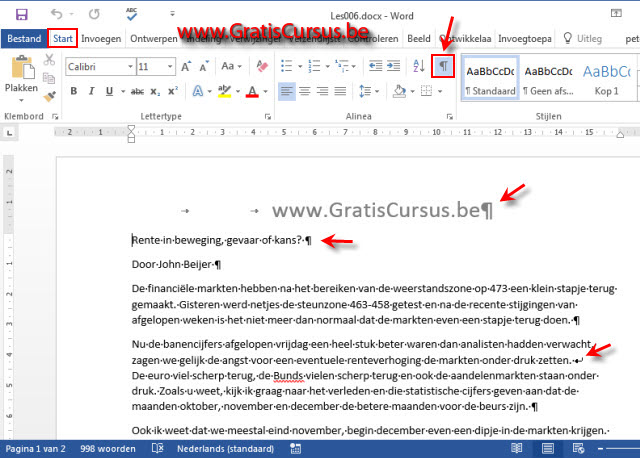Toggle underline formatting
The image size is (640, 458).
click(x=109, y=91)
